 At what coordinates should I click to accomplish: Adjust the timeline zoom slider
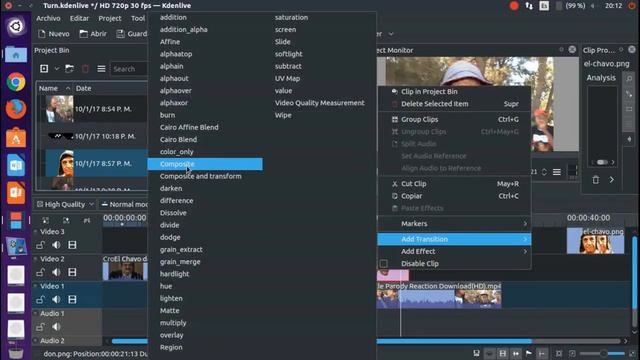[x=603, y=353]
